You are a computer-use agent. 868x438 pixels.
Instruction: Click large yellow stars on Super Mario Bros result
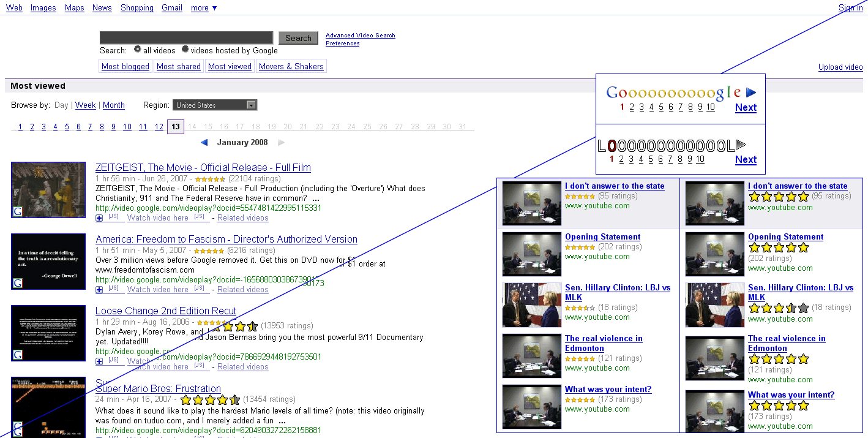tap(210, 399)
